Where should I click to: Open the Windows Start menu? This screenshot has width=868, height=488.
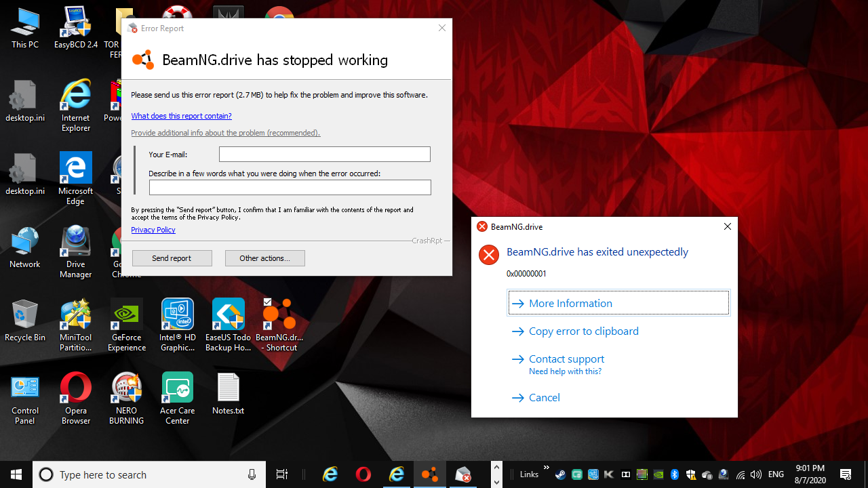[x=16, y=474]
